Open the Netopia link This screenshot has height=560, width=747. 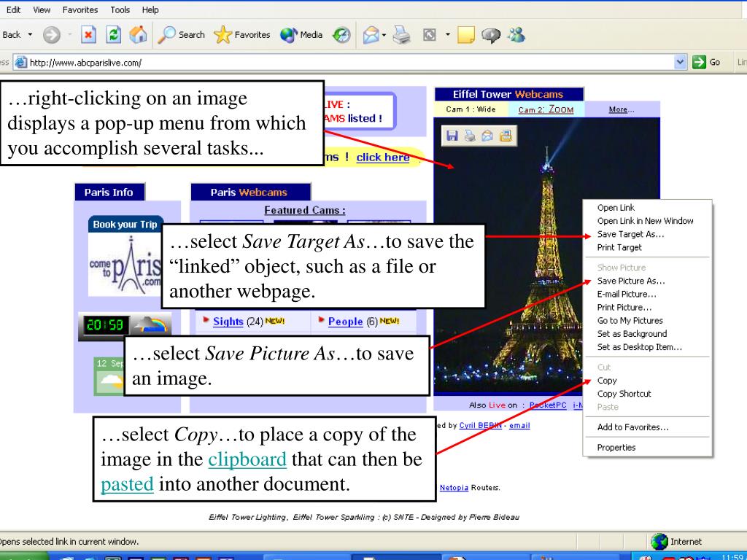[x=454, y=488]
